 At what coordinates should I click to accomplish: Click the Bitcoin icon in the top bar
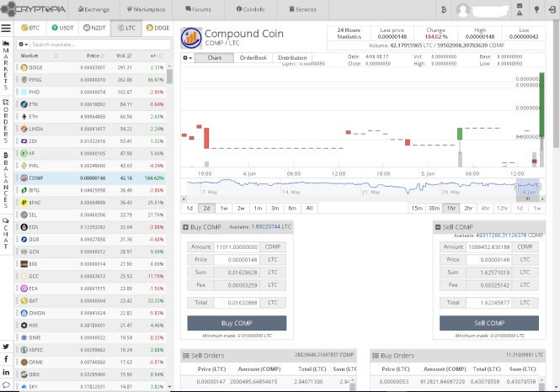[444, 9]
